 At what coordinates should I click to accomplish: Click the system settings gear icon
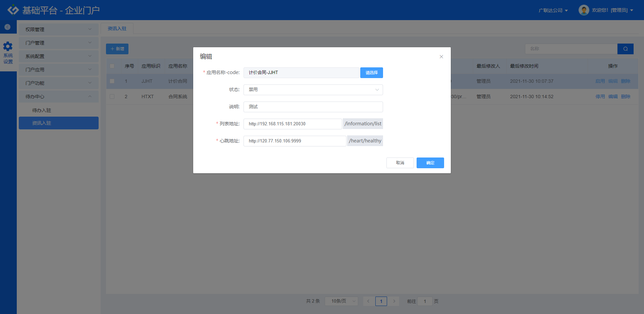[x=8, y=46]
